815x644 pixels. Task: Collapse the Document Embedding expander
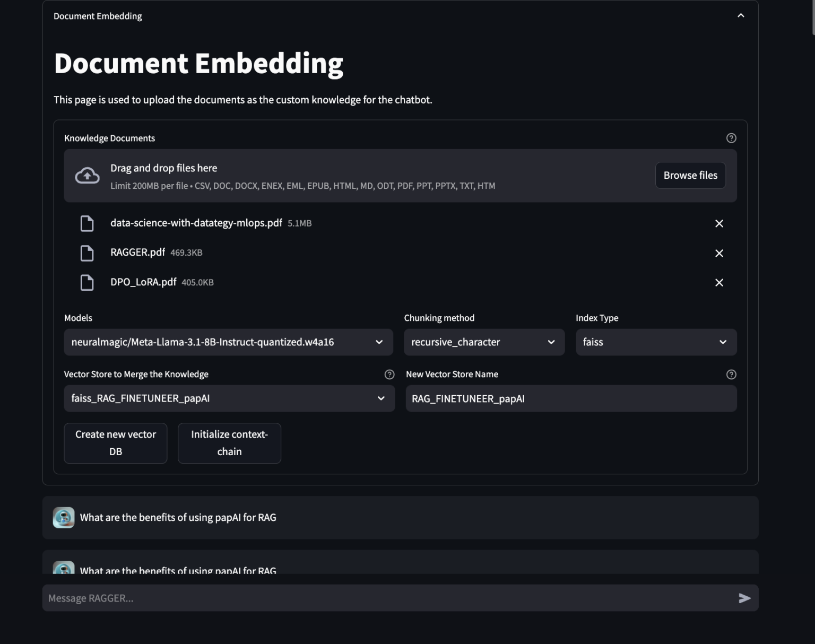pyautogui.click(x=741, y=16)
